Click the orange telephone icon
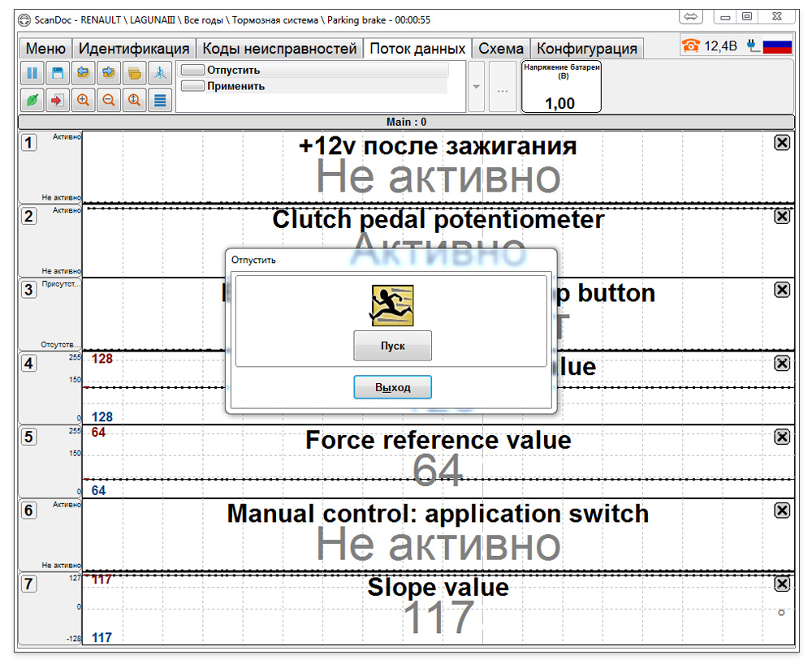812x668 pixels. pyautogui.click(x=691, y=46)
